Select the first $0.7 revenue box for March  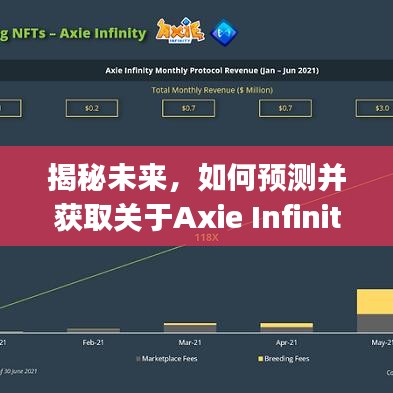pos(188,108)
